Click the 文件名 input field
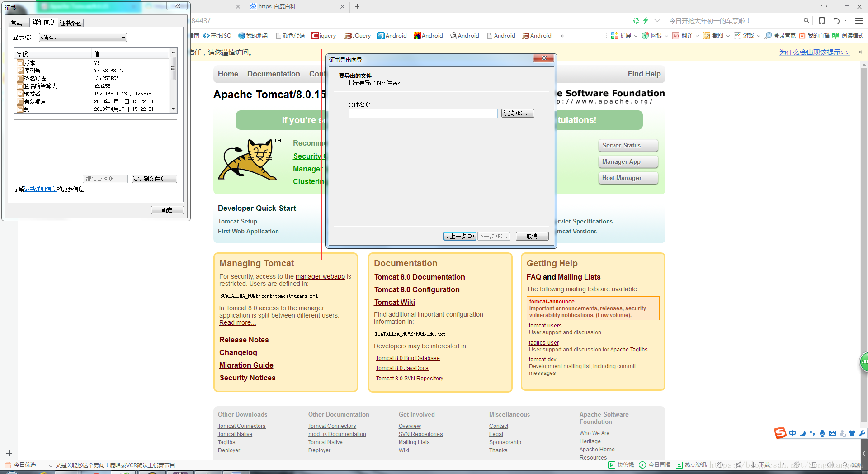The image size is (868, 474). coord(423,113)
